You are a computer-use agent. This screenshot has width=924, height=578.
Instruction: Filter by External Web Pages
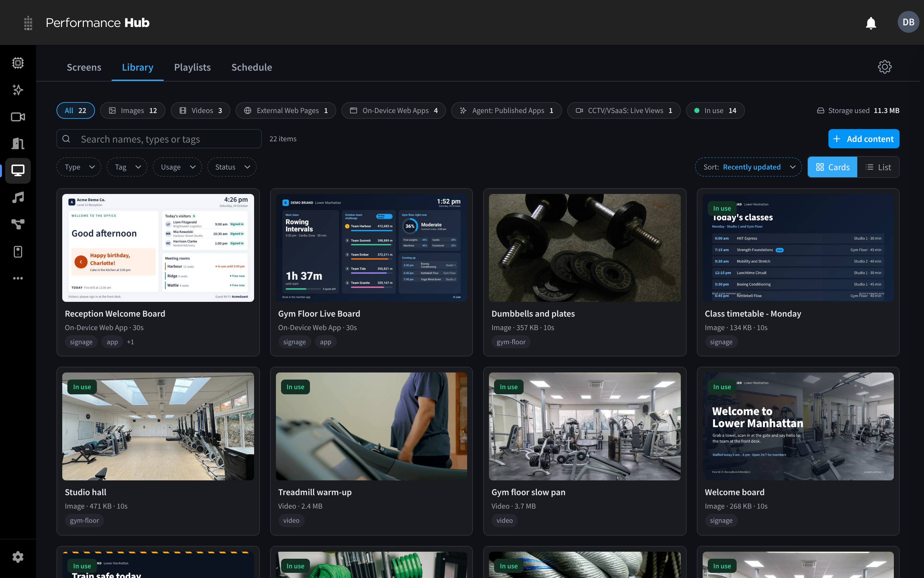pos(286,110)
